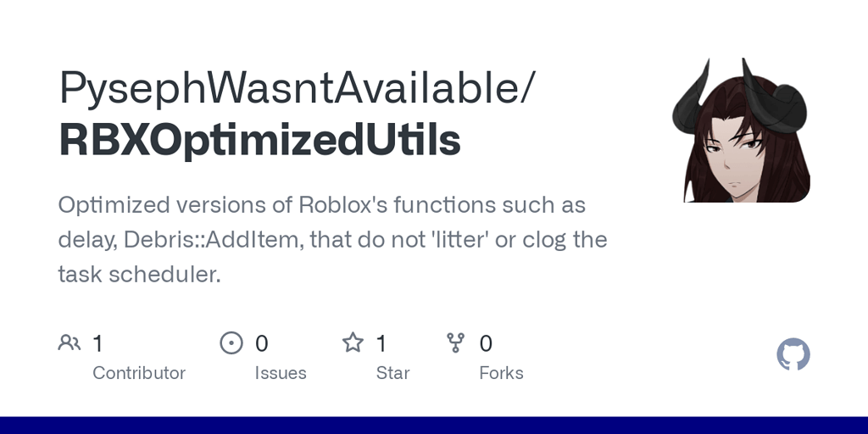Click the star count number 1
The width and height of the screenshot is (868, 434).
[x=381, y=343]
